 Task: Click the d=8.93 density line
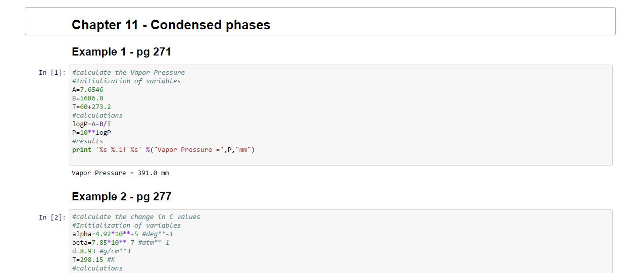[x=101, y=251]
